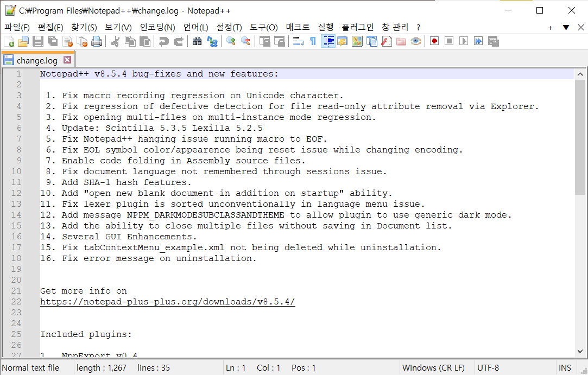Play back the recorded macro

point(464,41)
